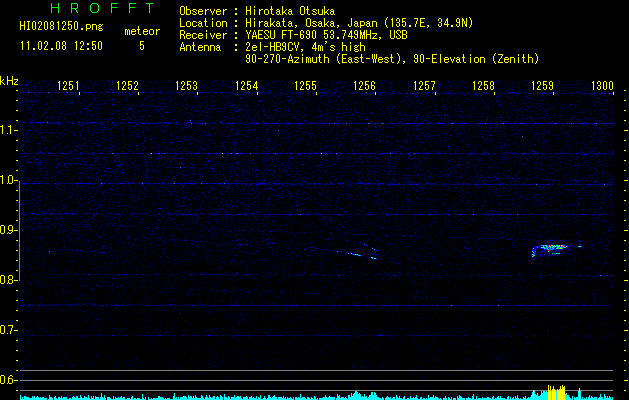The width and height of the screenshot is (629, 400).
Task: Select the 1254 time axis marker
Action: pos(246,86)
